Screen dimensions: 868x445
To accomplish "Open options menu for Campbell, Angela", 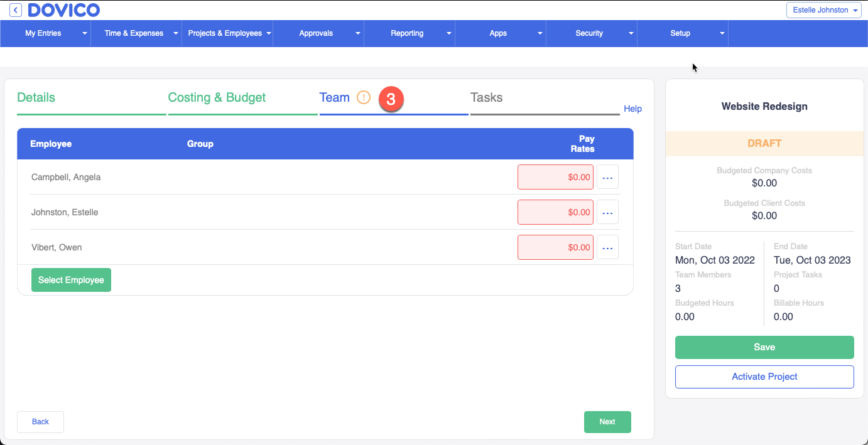I will (607, 177).
